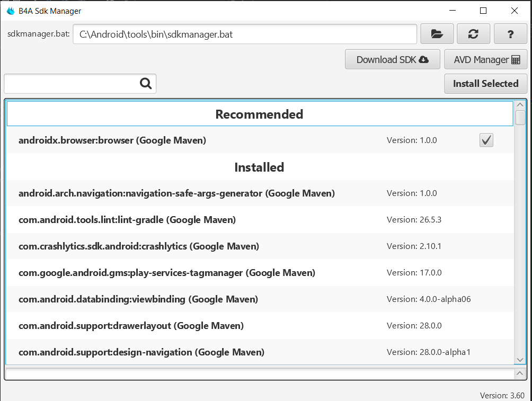Screen dimensions: 532x401
Task: Click the B4A flame app icon
Action: click(x=11, y=11)
